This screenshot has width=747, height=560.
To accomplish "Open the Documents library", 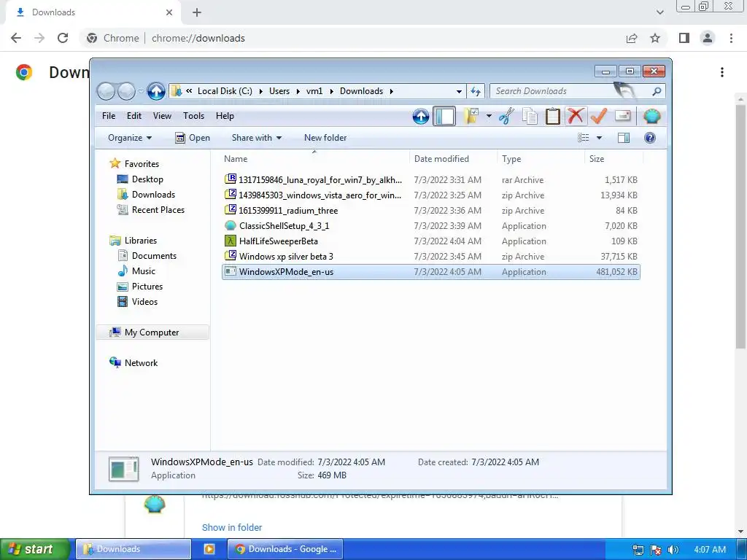I will [147, 256].
